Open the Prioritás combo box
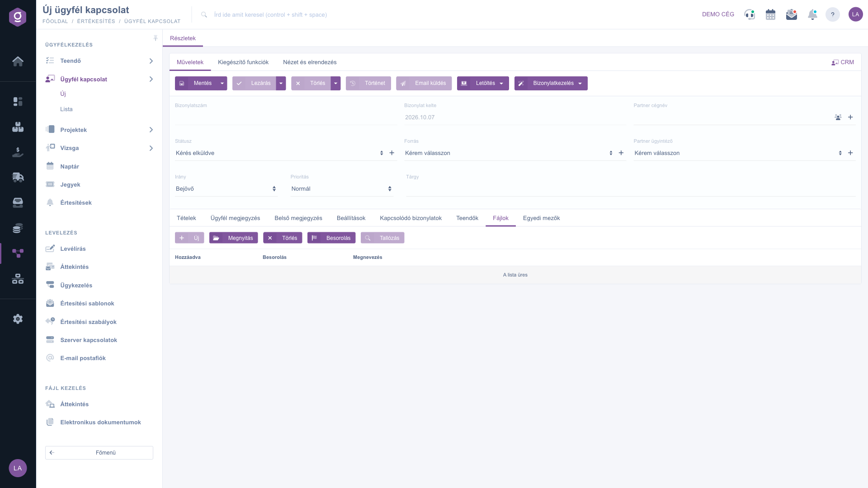The height and width of the screenshot is (488, 868). click(x=342, y=189)
